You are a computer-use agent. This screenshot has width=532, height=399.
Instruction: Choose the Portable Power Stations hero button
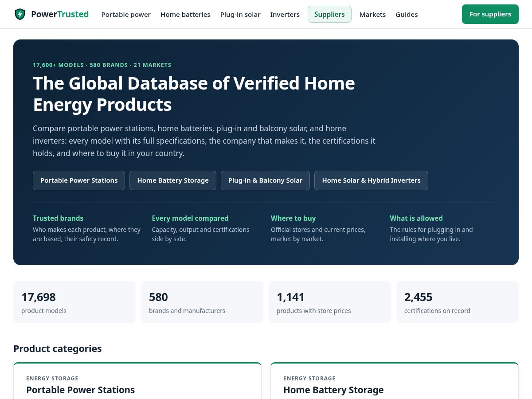pyautogui.click(x=79, y=180)
